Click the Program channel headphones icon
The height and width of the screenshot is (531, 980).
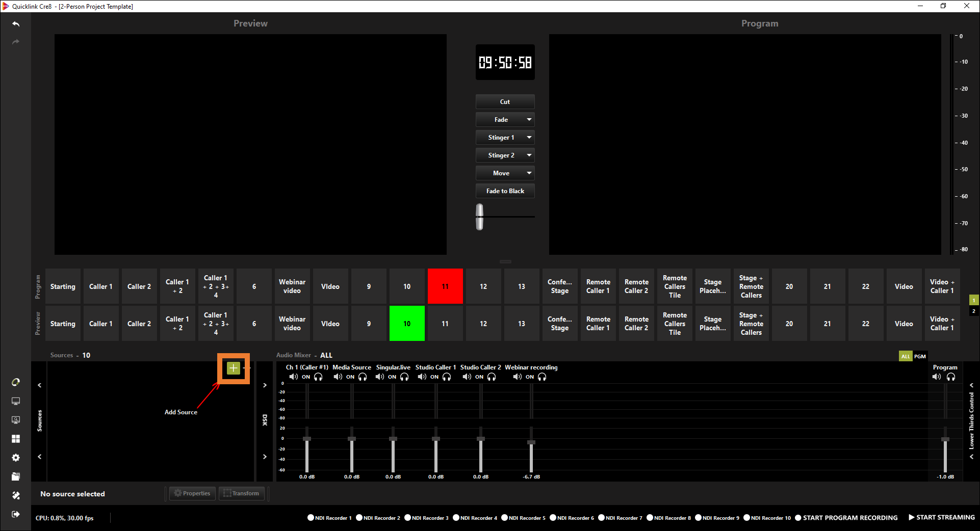(x=951, y=377)
